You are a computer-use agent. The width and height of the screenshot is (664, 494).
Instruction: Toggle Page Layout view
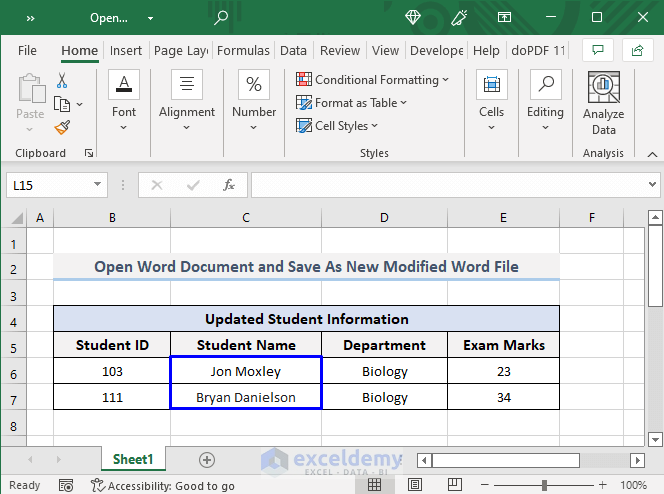pyautogui.click(x=414, y=486)
